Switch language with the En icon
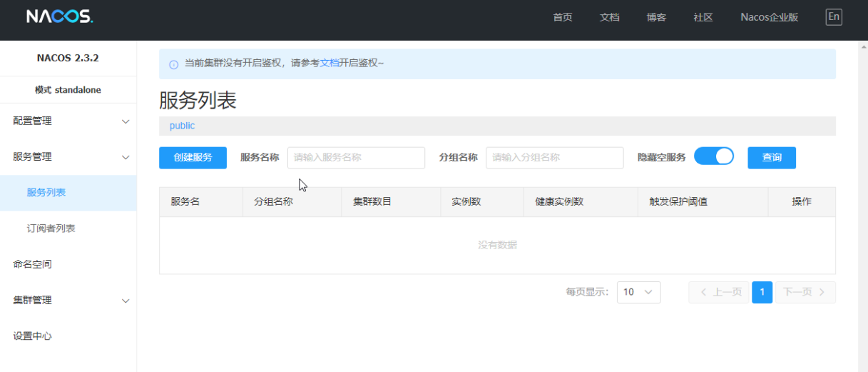 tap(833, 17)
